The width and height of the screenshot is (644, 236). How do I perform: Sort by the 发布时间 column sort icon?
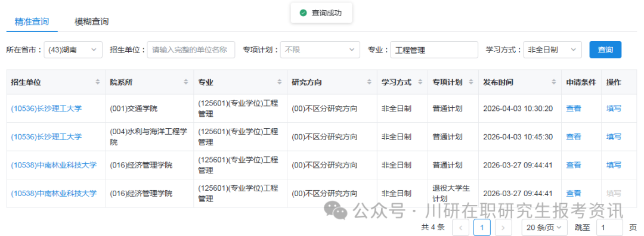click(553, 82)
